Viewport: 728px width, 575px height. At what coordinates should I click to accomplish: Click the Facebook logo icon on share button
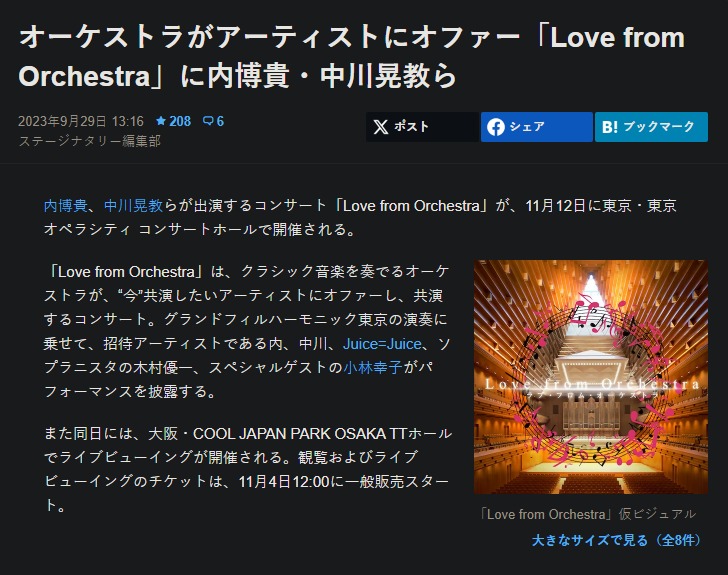496,127
